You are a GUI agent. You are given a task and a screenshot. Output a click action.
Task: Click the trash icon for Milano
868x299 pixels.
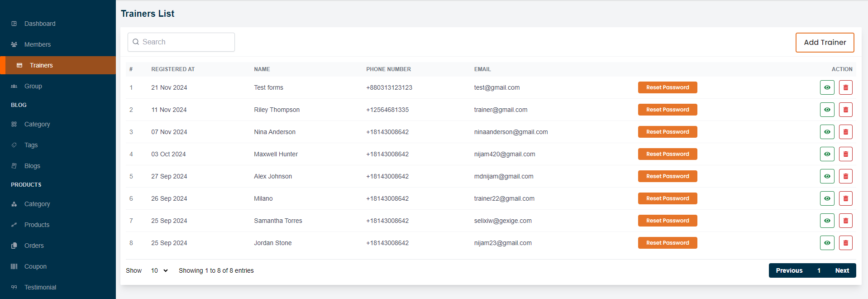coord(845,198)
